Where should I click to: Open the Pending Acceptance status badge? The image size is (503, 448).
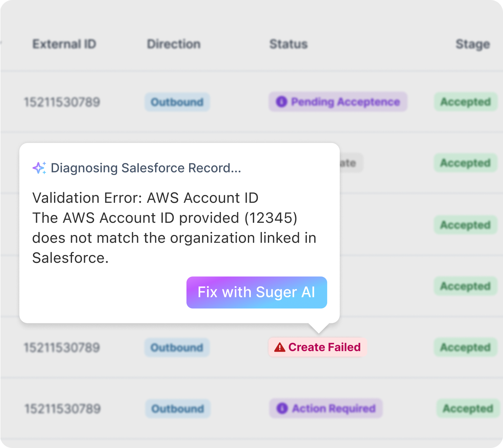coord(338,102)
